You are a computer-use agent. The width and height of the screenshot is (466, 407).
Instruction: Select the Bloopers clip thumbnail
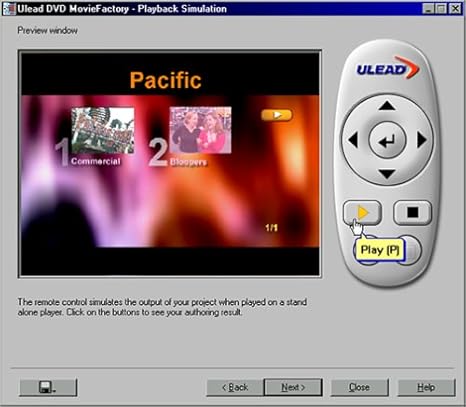(200, 130)
